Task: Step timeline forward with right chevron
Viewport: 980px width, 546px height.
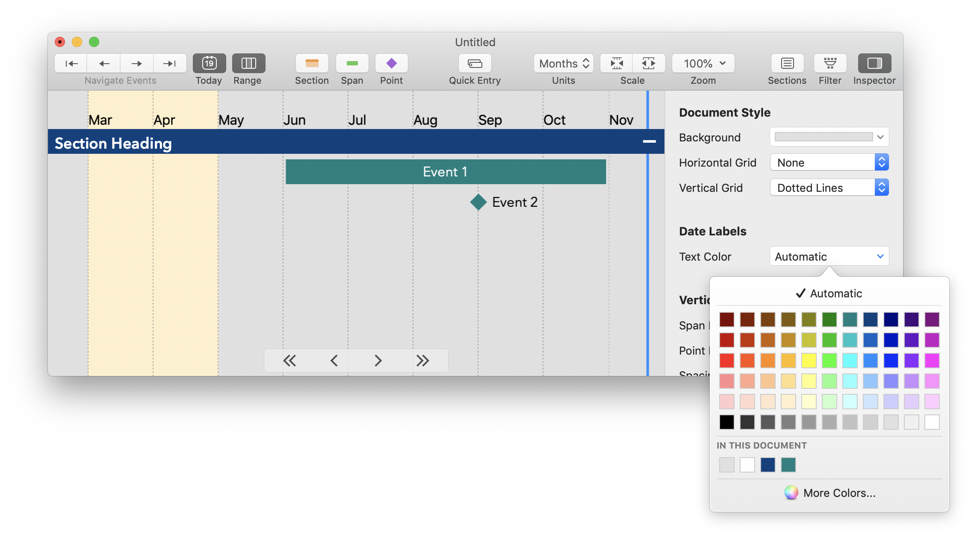Action: click(x=378, y=360)
